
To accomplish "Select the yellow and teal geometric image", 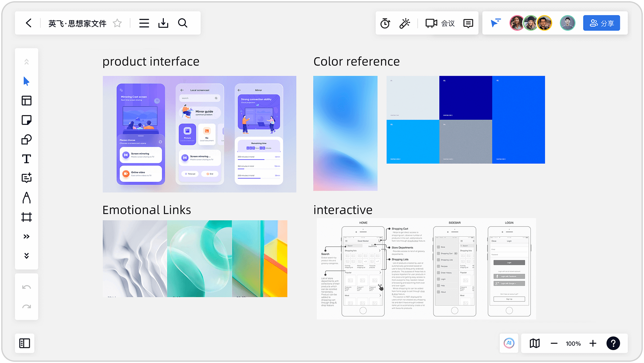I will pyautogui.click(x=260, y=258).
